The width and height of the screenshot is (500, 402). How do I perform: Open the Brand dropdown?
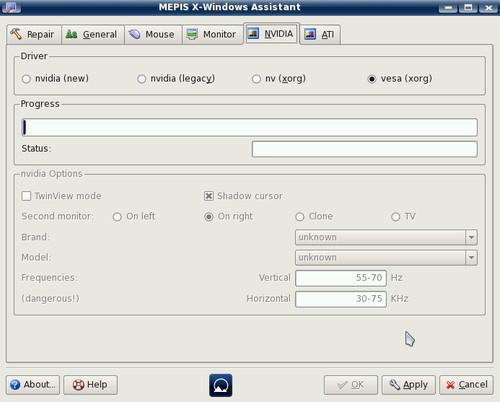(386, 237)
